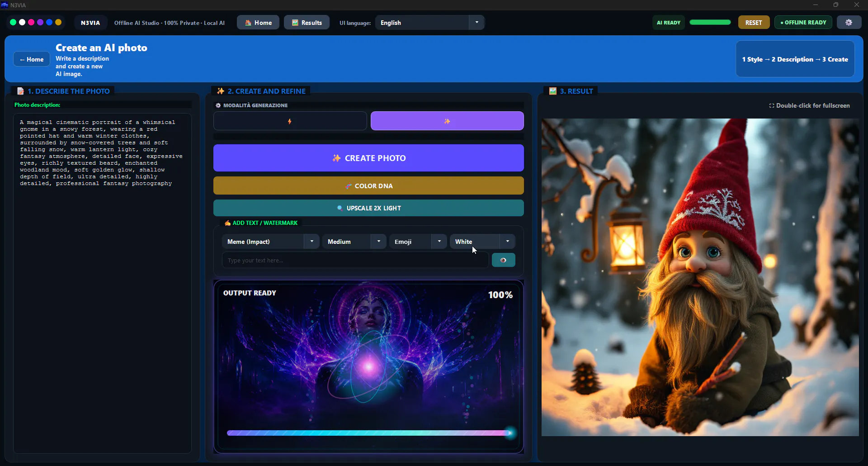
Task: Expand the Emoji dropdown
Action: coord(418,242)
